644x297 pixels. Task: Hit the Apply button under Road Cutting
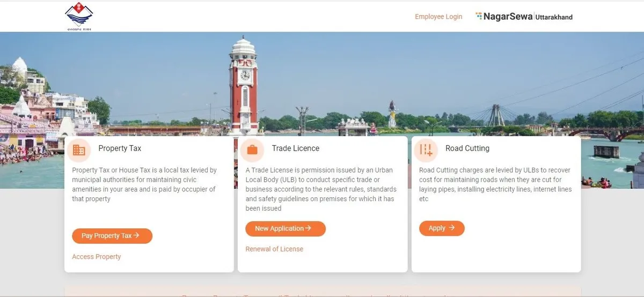(442, 228)
